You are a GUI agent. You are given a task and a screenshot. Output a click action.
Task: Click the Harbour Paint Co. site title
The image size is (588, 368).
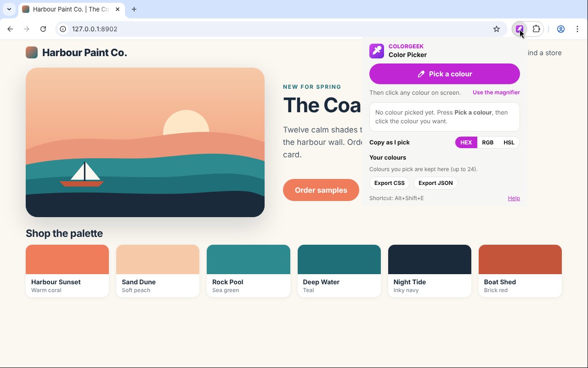tap(85, 53)
